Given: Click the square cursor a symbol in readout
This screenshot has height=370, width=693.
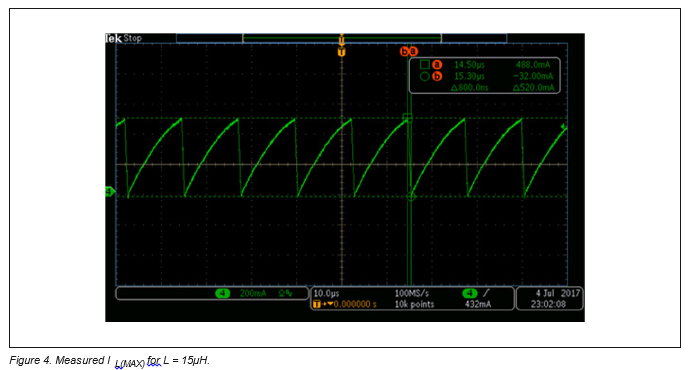Looking at the screenshot, I should [x=425, y=65].
